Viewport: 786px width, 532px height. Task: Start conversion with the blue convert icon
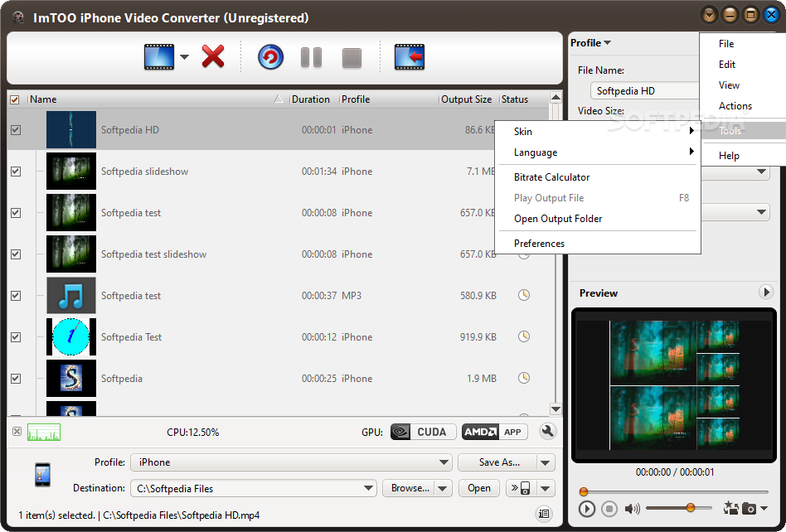click(x=270, y=57)
